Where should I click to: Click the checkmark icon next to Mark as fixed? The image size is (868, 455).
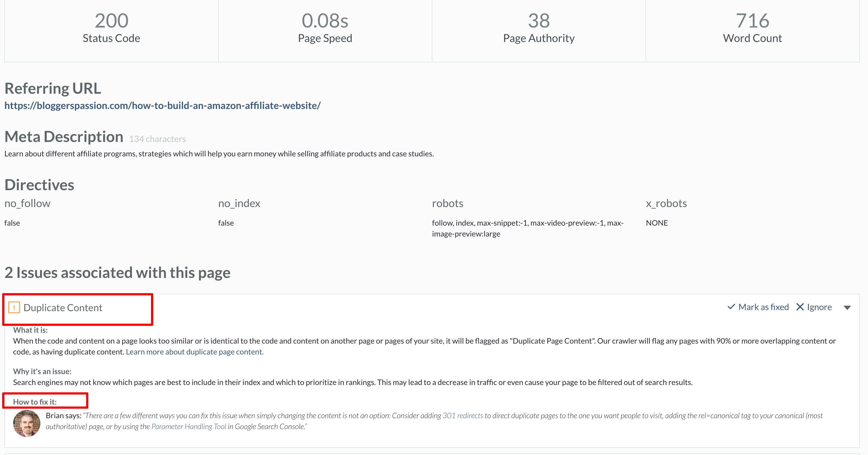pyautogui.click(x=731, y=307)
